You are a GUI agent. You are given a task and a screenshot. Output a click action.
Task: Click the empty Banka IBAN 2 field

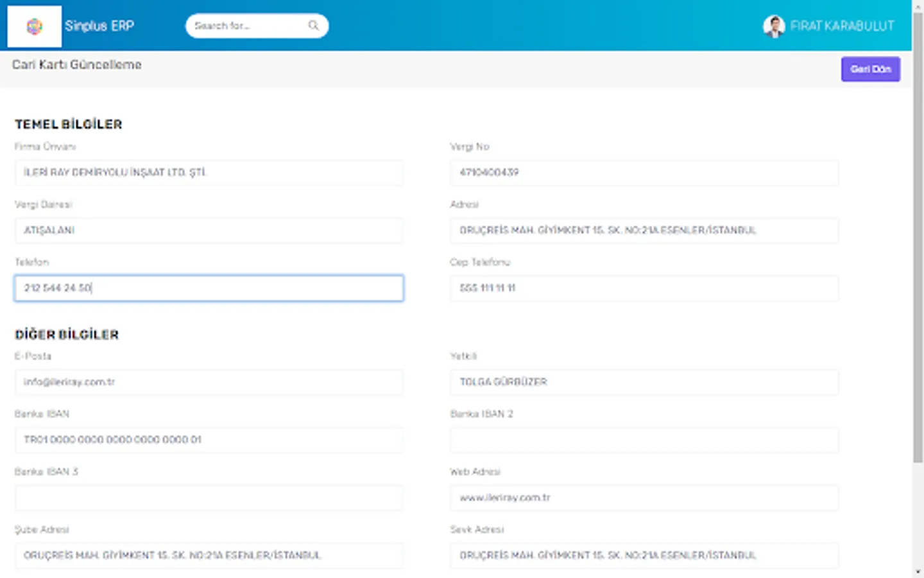(644, 440)
